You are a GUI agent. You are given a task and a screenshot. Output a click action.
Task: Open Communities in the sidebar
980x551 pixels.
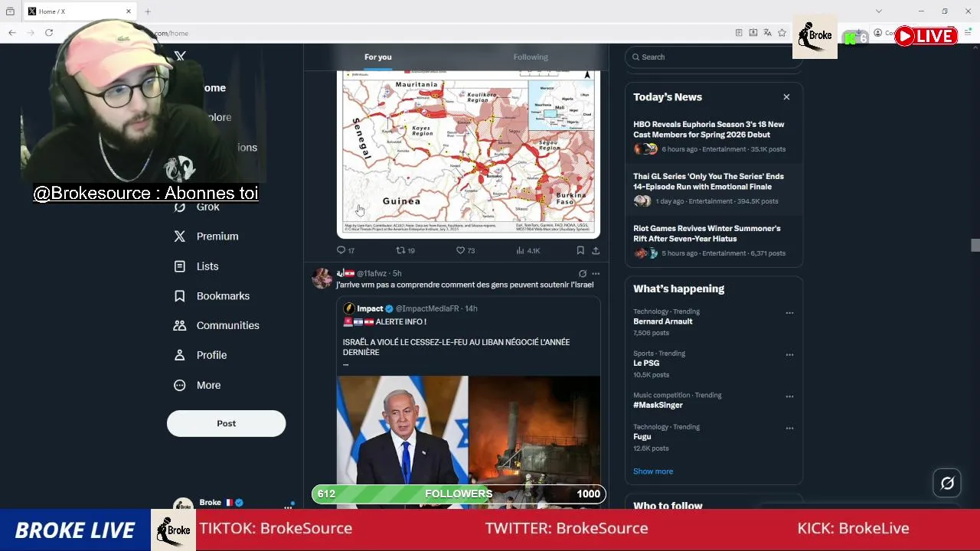click(x=217, y=325)
